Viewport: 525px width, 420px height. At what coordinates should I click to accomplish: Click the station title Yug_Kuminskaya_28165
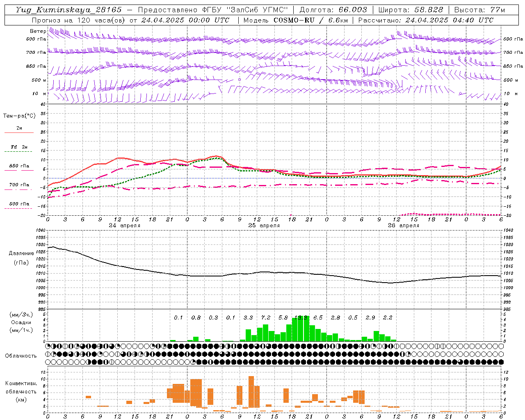pos(68,10)
